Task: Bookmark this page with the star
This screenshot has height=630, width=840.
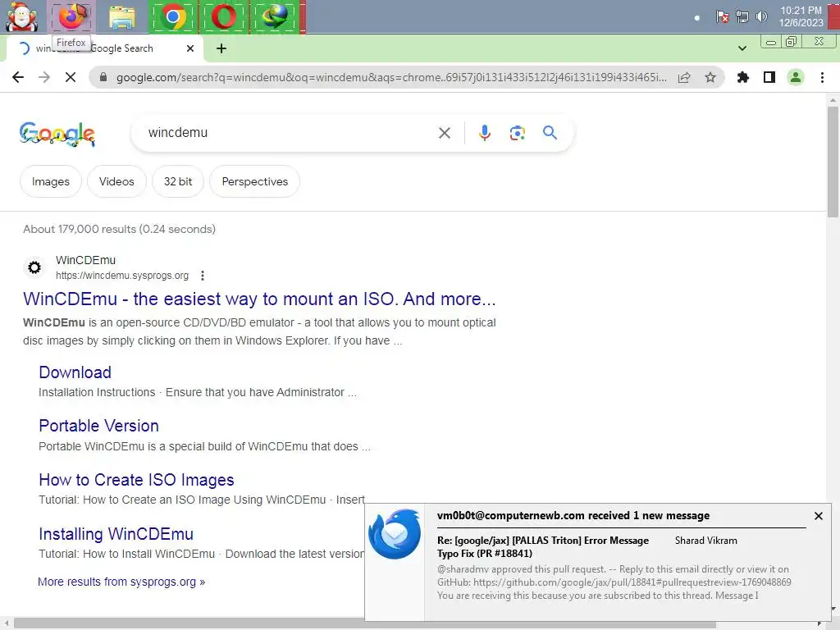Action: pos(710,78)
